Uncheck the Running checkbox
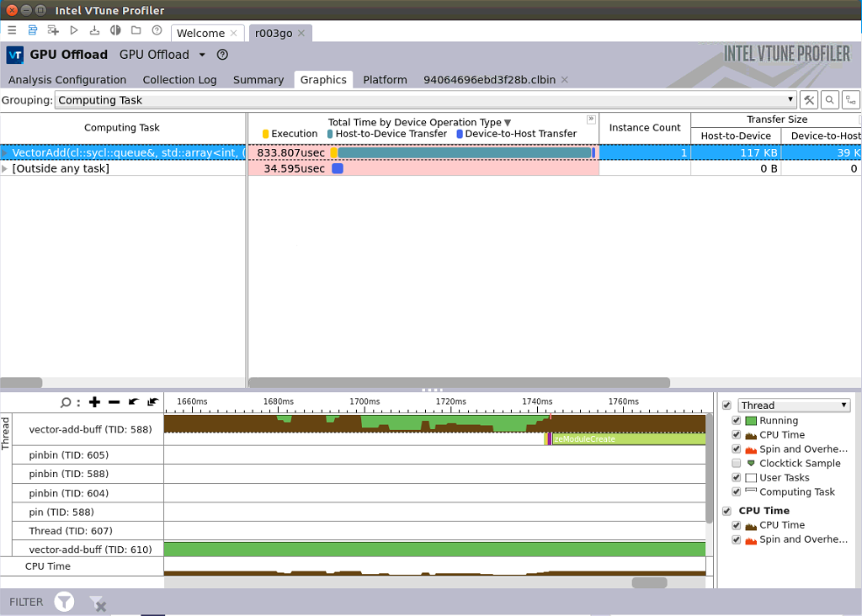The height and width of the screenshot is (616, 862). click(x=737, y=421)
